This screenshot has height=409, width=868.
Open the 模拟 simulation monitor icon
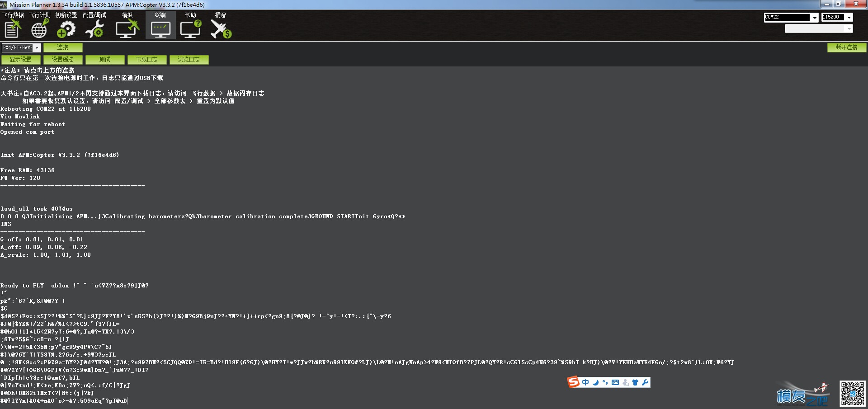(127, 29)
